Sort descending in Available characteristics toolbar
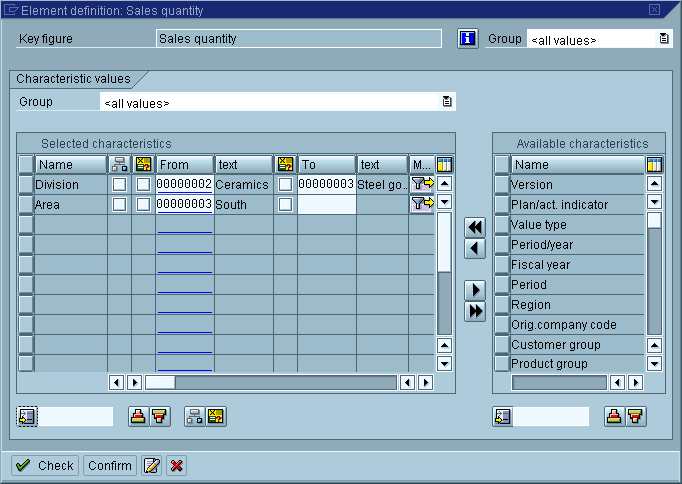Image resolution: width=682 pixels, height=484 pixels. tap(635, 417)
